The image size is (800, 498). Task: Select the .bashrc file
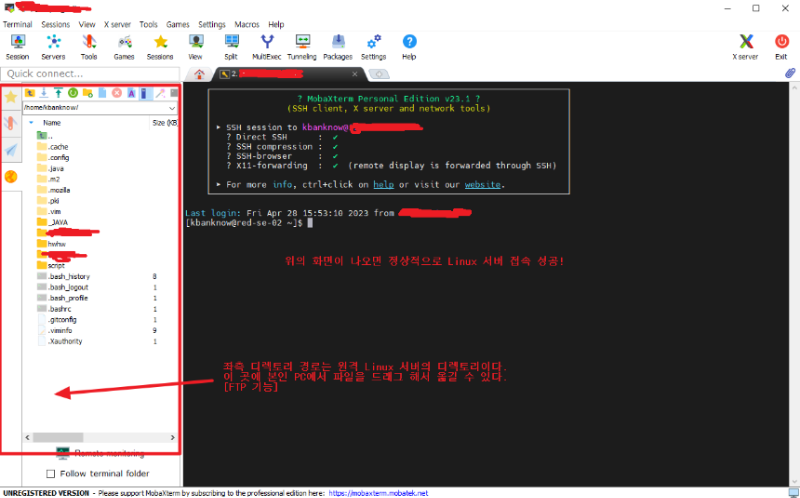55,309
